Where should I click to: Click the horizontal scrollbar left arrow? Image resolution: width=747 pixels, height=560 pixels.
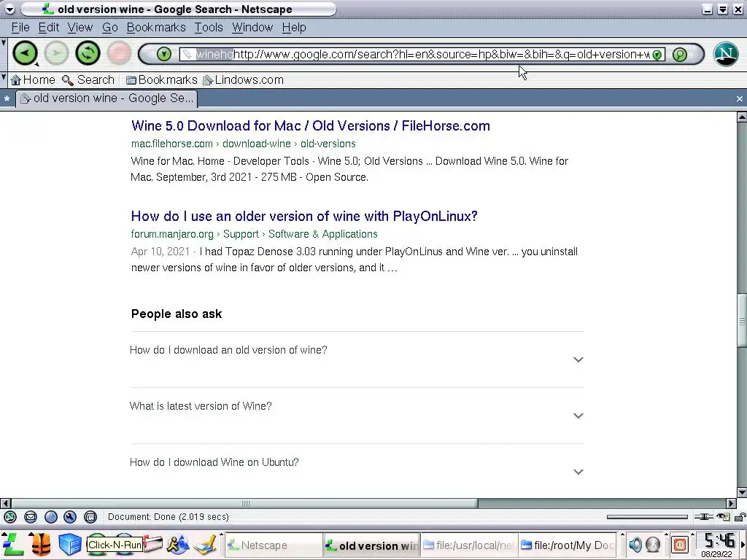click(x=6, y=503)
